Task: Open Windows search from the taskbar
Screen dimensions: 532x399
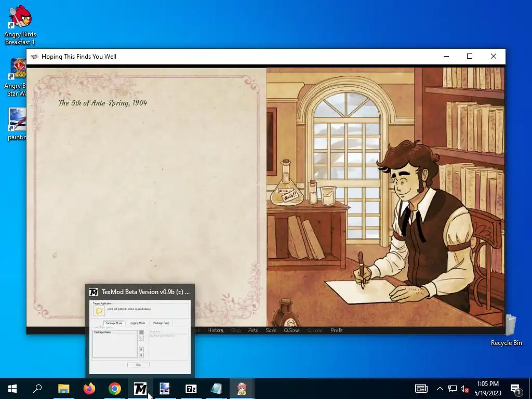Action: 37,389
